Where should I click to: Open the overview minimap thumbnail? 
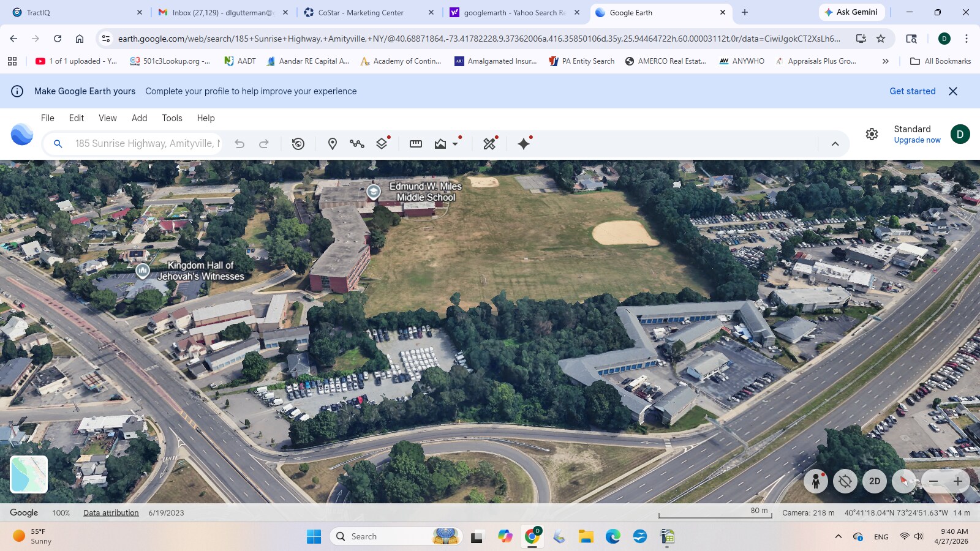tap(29, 474)
